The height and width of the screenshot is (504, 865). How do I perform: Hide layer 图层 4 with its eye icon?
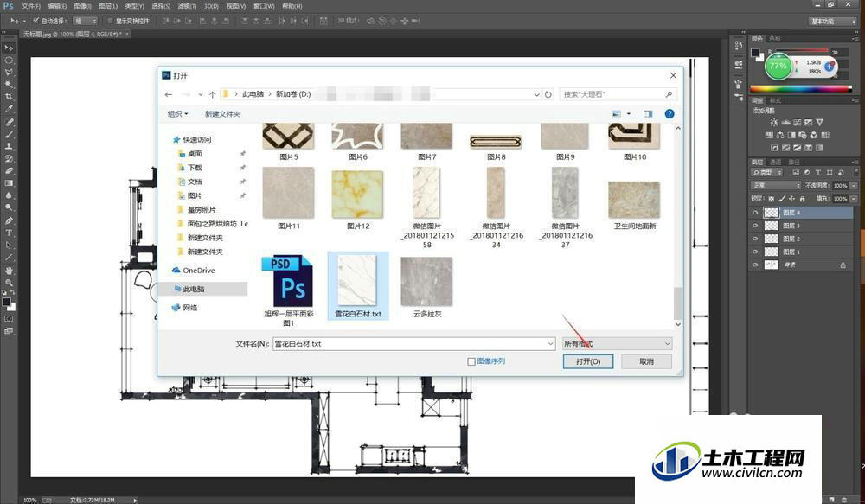[x=755, y=213]
